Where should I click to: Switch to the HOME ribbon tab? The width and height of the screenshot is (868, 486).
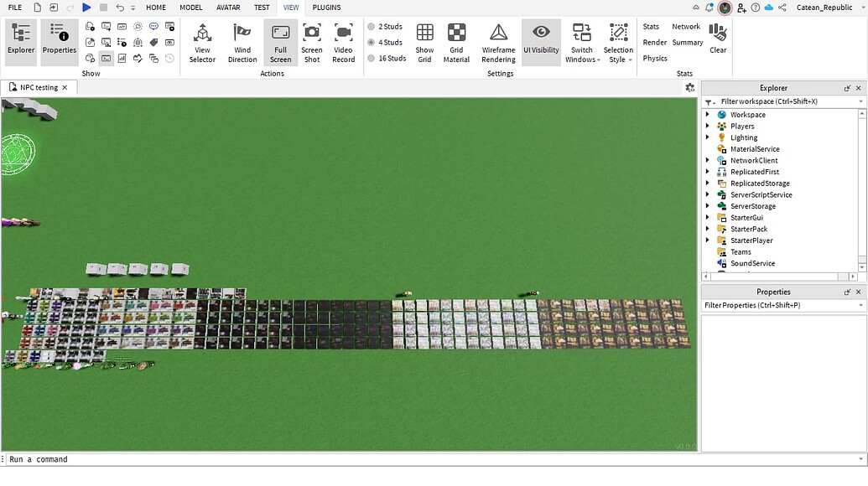coord(156,8)
